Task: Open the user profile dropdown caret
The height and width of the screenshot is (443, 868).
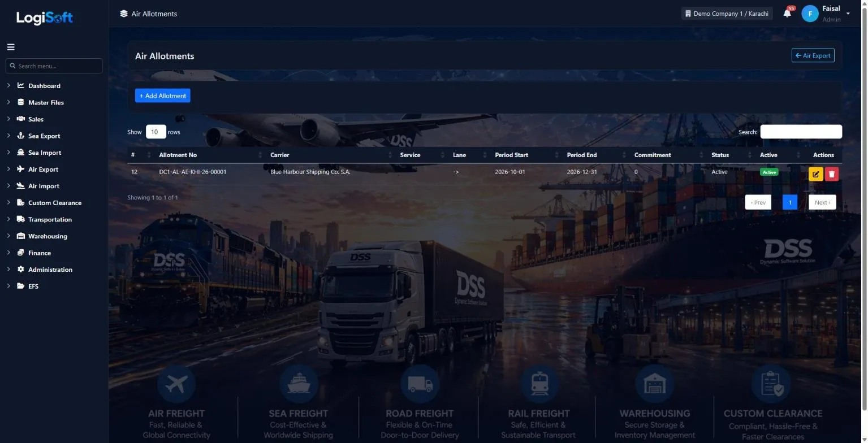Action: tap(848, 14)
